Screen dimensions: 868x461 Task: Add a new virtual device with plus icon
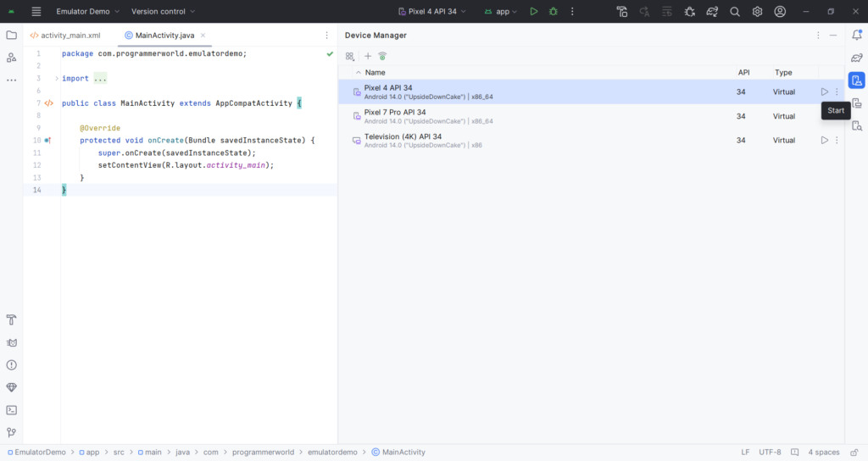[x=368, y=56]
